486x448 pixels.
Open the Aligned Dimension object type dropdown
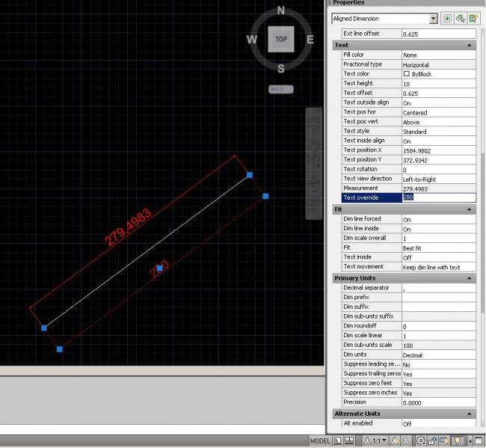click(x=434, y=19)
